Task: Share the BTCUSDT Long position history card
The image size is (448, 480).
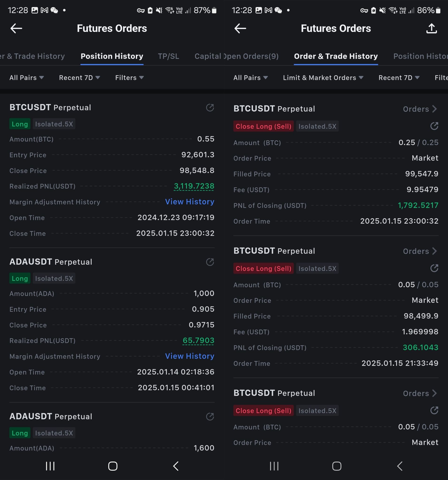Action: pyautogui.click(x=210, y=108)
